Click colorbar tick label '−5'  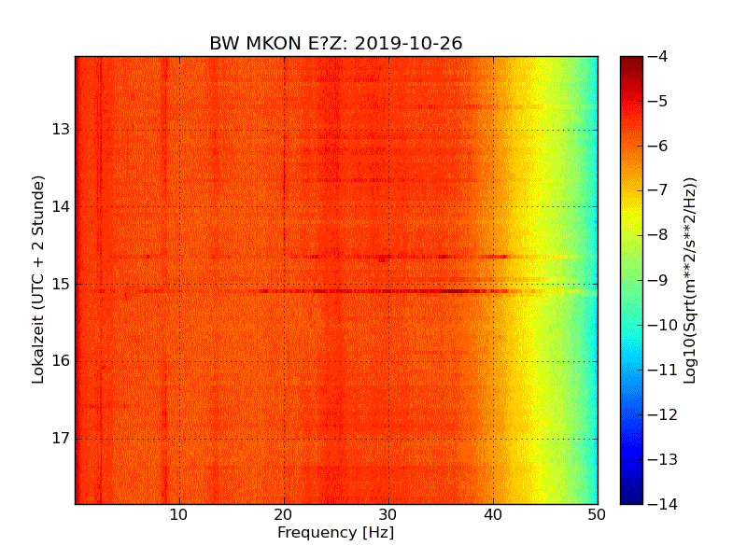click(x=658, y=101)
